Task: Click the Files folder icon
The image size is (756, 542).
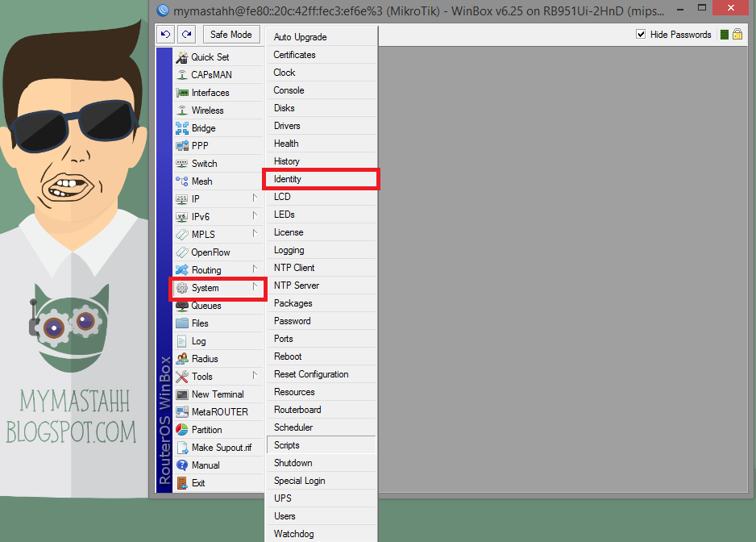Action: (182, 323)
